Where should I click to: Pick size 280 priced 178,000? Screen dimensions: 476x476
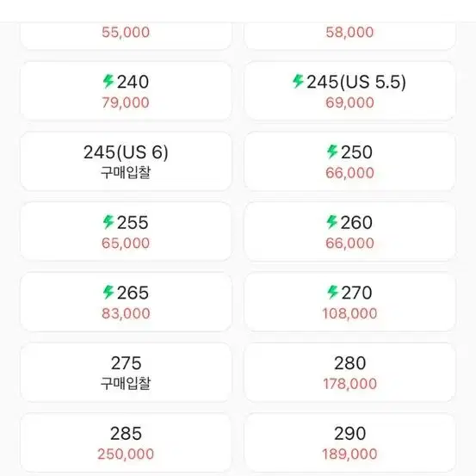pyautogui.click(x=349, y=373)
